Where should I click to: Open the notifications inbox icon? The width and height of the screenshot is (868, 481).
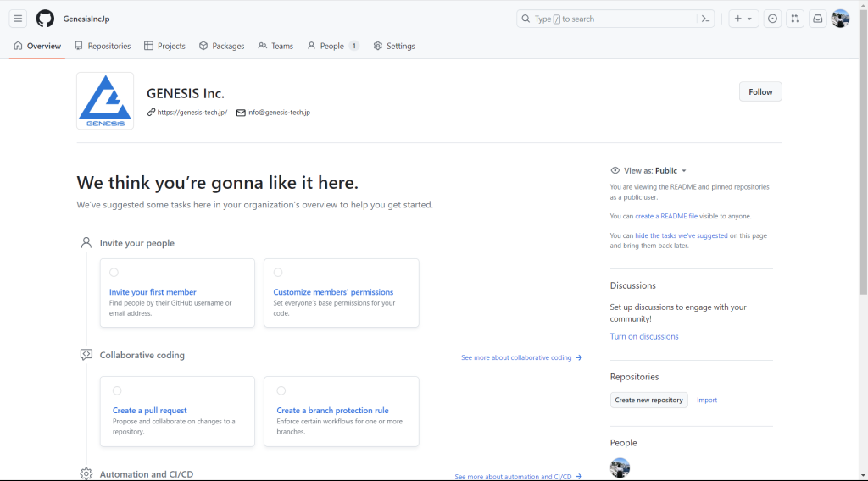coord(817,19)
